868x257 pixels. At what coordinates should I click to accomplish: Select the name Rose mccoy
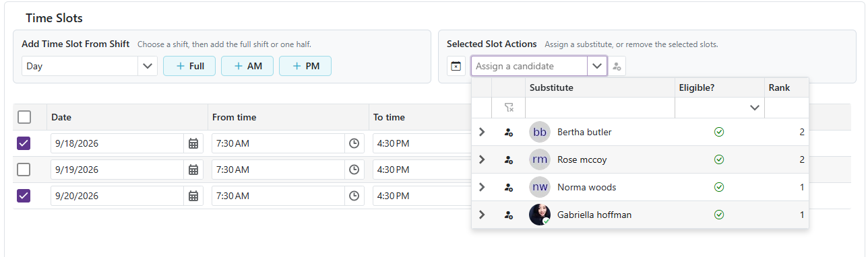(582, 160)
